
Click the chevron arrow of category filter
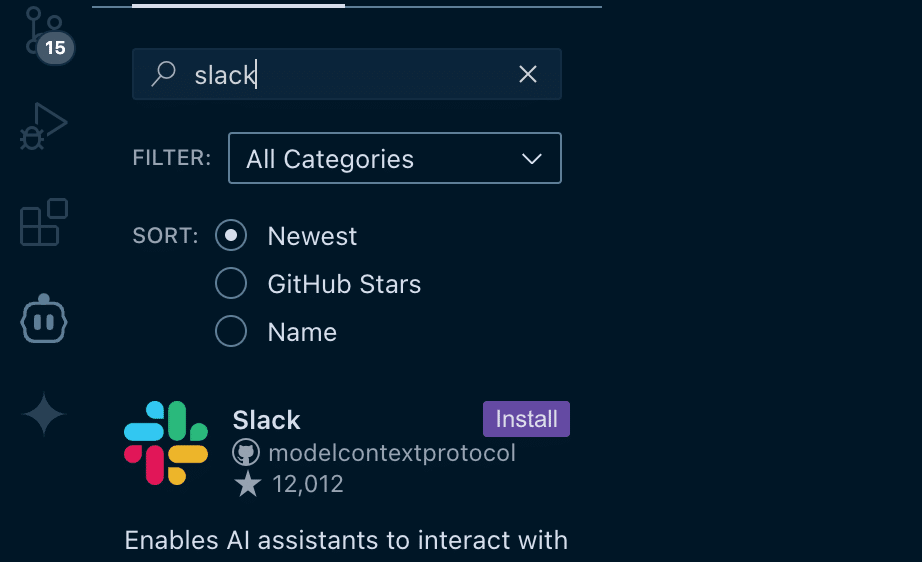pos(532,159)
